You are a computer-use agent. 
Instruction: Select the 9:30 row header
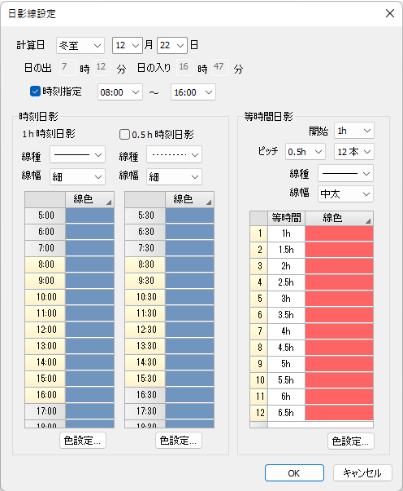point(145,281)
